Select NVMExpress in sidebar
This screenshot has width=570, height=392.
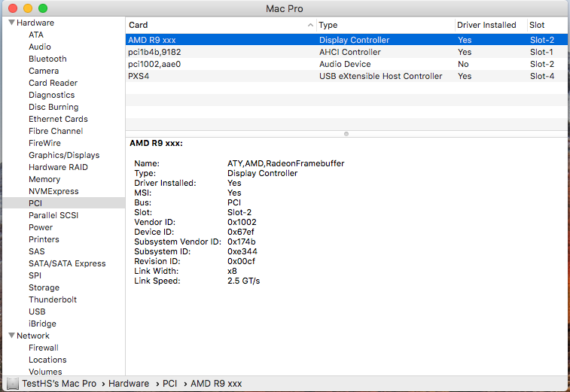point(53,191)
